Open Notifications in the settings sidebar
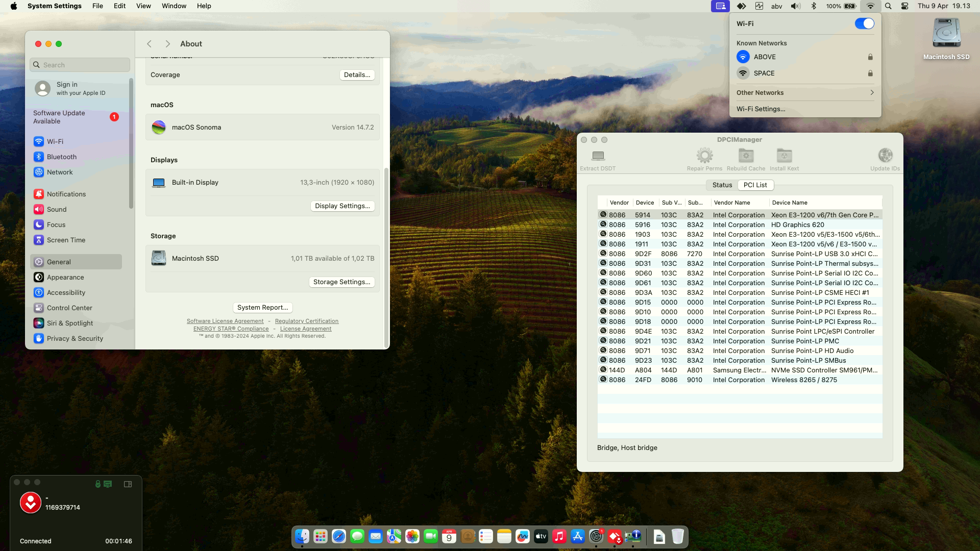This screenshot has width=980, height=551. click(76, 194)
